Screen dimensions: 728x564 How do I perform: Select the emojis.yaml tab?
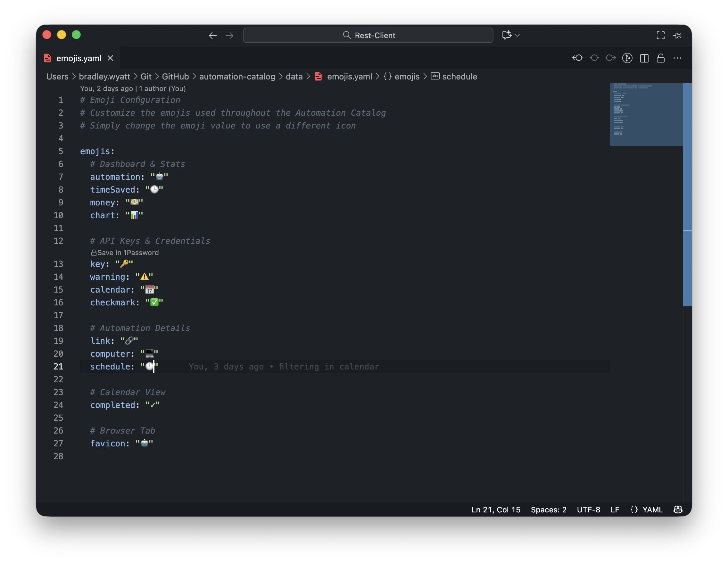coord(79,58)
